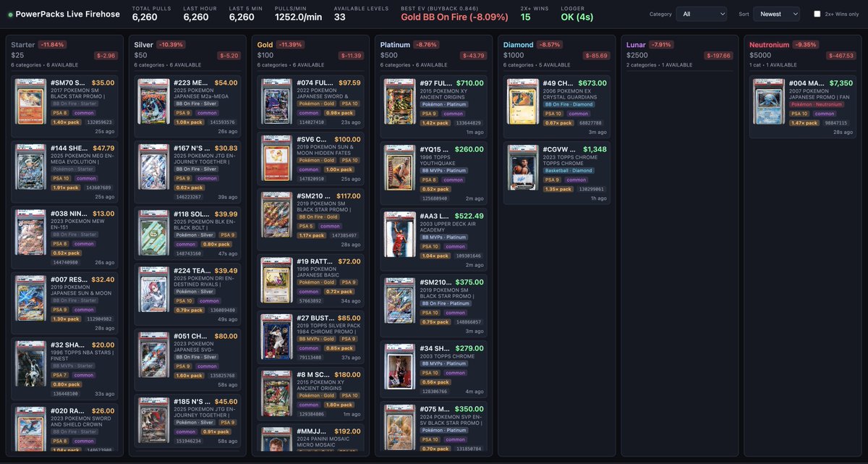Open the #118 SOL card thumbnail
This screenshot has height=464, width=868.
tap(154, 232)
